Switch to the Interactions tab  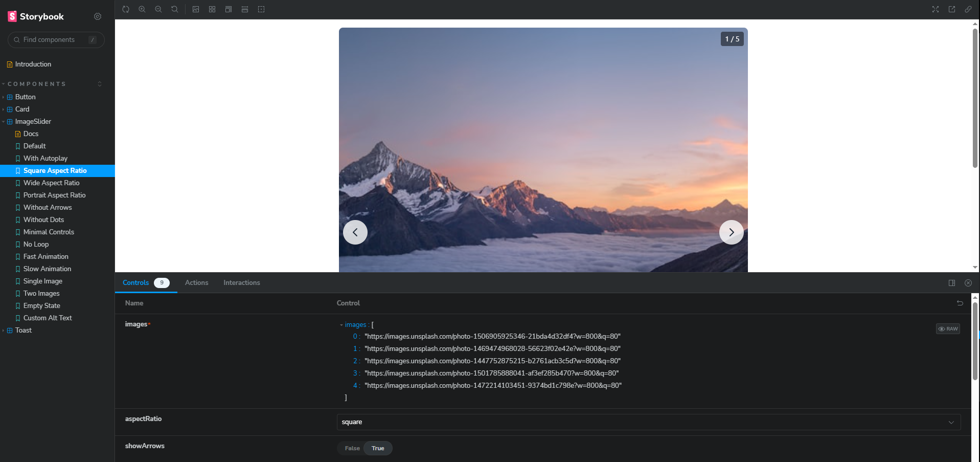[x=241, y=282]
